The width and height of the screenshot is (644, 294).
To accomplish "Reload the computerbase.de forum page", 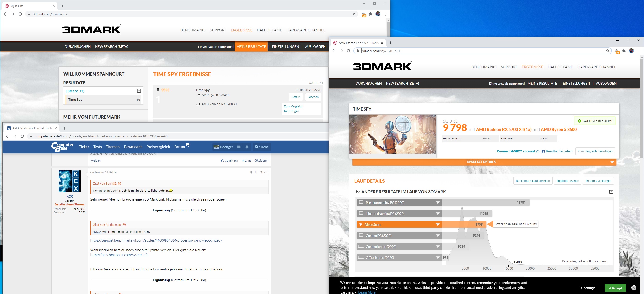I will pyautogui.click(x=22, y=136).
